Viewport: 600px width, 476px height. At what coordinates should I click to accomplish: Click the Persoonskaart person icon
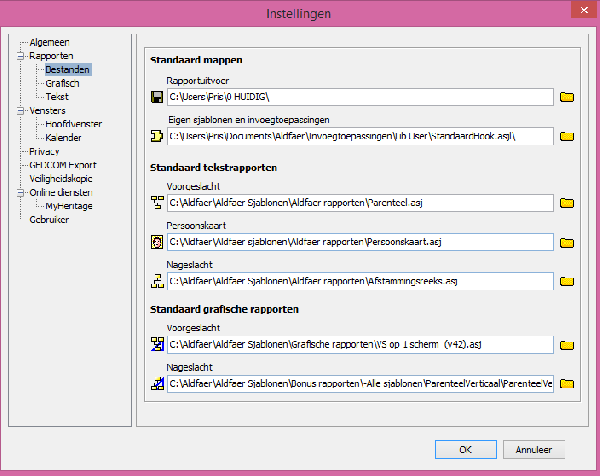click(x=156, y=242)
